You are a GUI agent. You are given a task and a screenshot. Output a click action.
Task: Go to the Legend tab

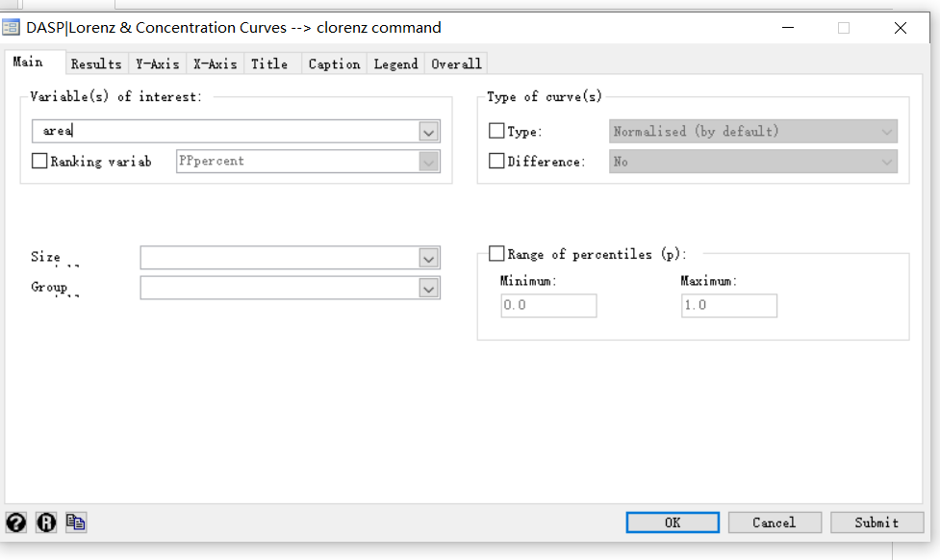click(395, 64)
